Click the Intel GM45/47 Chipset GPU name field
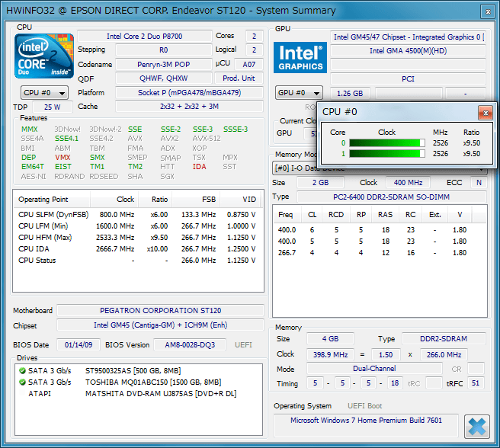The height and width of the screenshot is (448, 500). [x=408, y=37]
